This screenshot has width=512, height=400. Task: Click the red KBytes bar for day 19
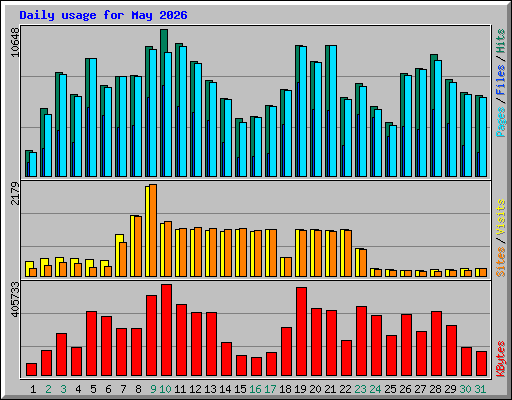301,331
